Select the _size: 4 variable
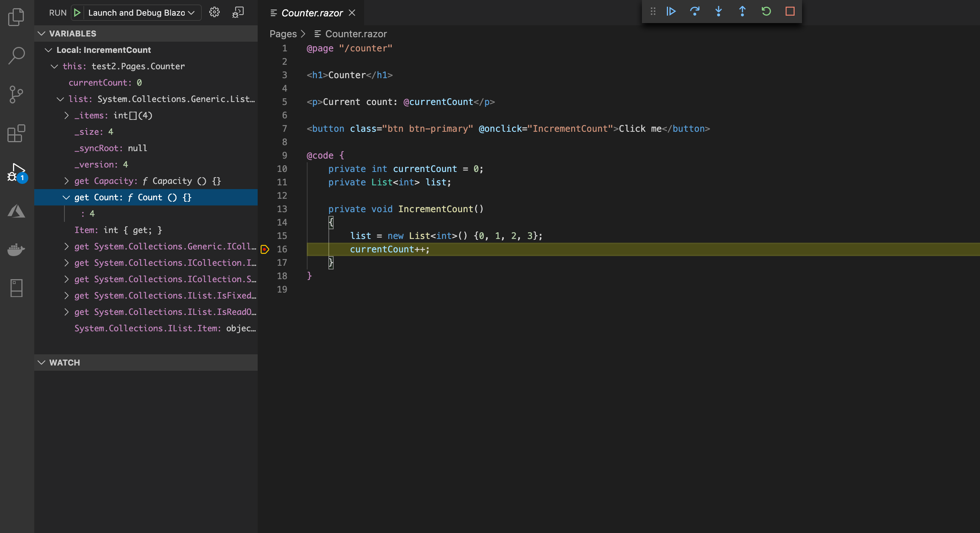The image size is (980, 533). point(146,131)
